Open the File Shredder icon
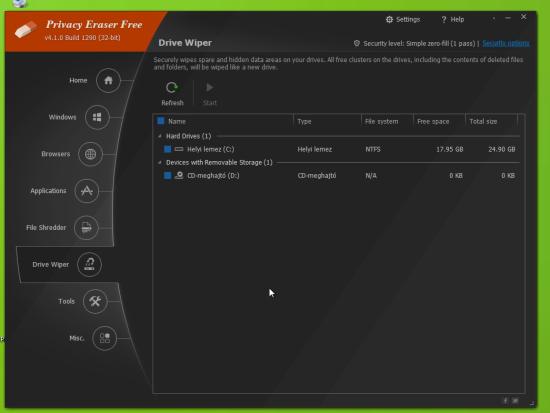Screen dimensions: 550x413 [86, 228]
